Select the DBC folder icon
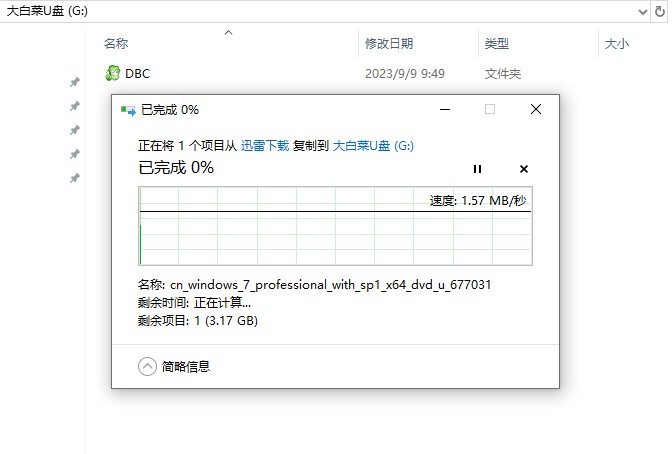 point(113,73)
